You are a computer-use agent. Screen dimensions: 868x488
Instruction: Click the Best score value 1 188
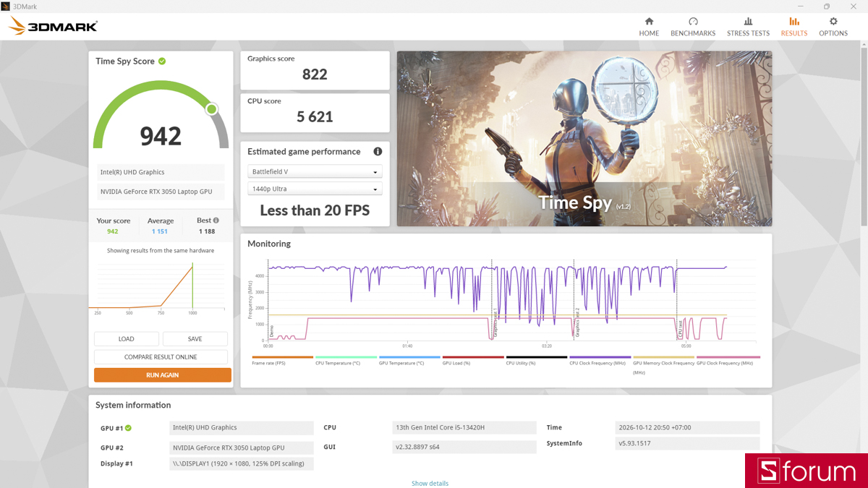tap(208, 231)
